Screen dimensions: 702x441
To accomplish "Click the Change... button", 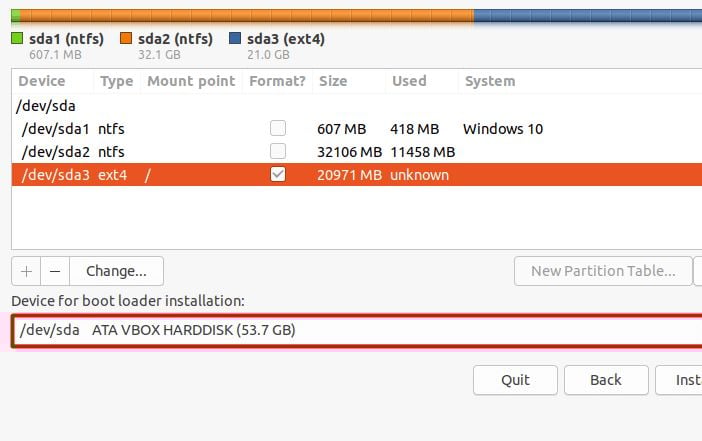I will pos(116,271).
